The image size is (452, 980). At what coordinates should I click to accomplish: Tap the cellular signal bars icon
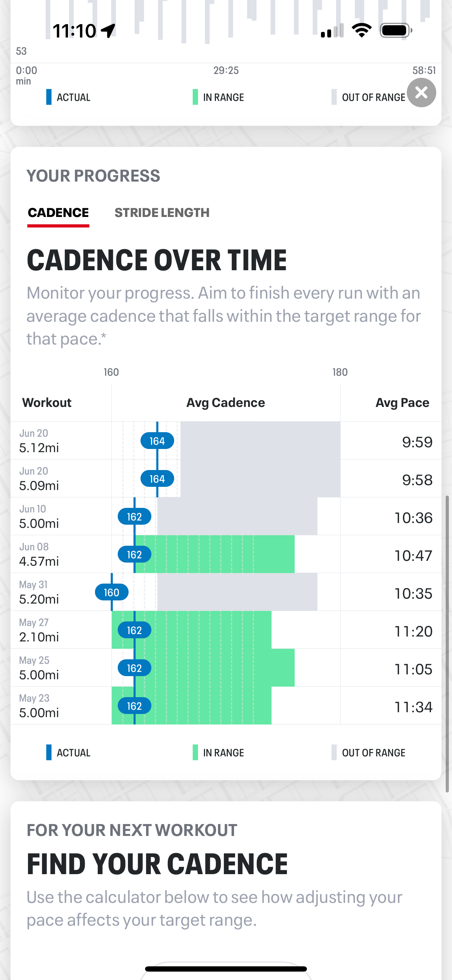(332, 31)
